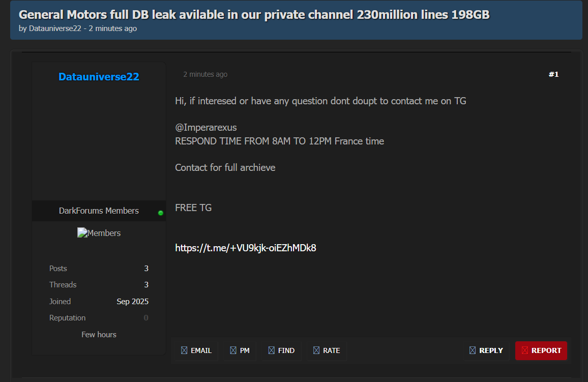The height and width of the screenshot is (382, 588).
Task: Click the DarkForums Members group title
Action: point(99,211)
